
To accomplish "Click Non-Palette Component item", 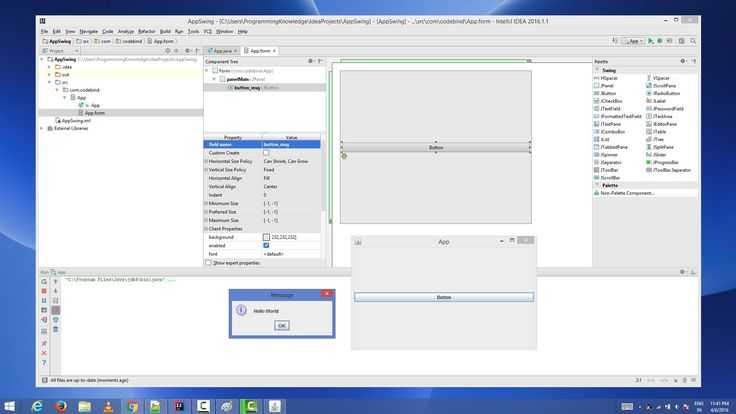I will click(627, 193).
